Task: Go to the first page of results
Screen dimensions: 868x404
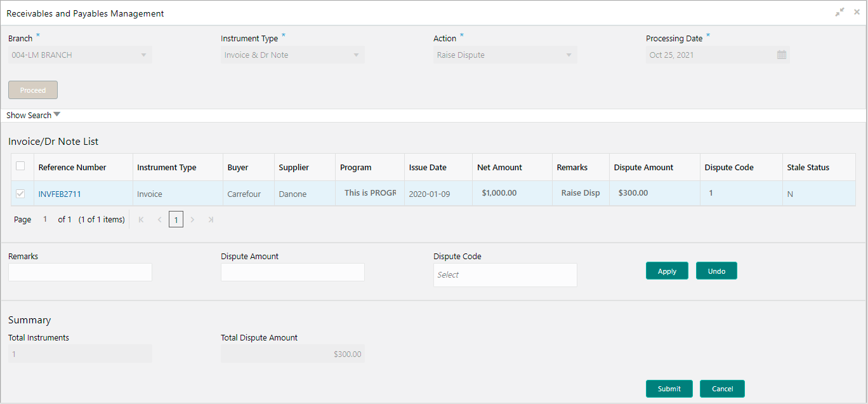Action: pyautogui.click(x=141, y=220)
